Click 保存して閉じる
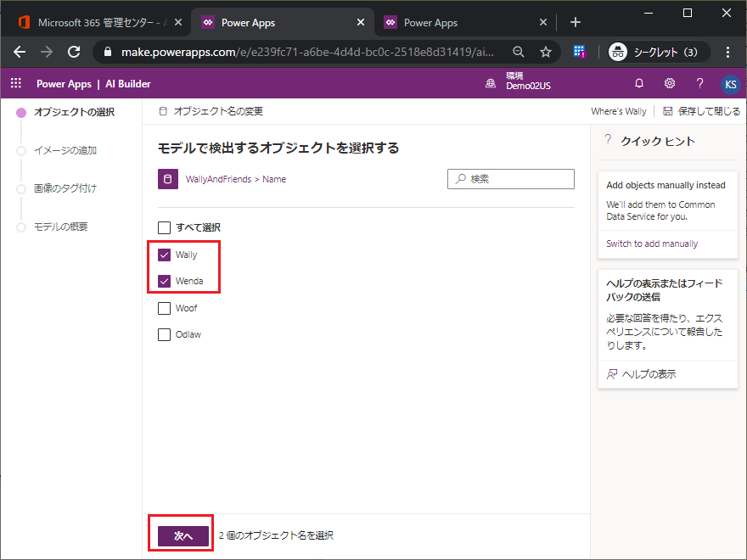Screen dimensions: 747x560 tap(702, 111)
